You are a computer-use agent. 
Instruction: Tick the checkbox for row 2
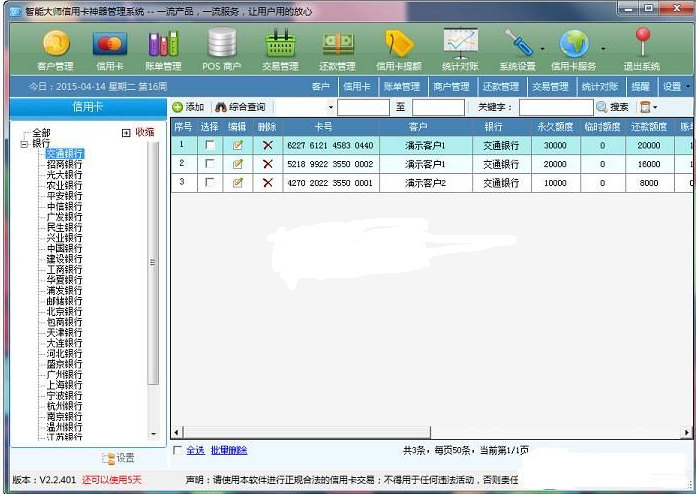click(x=210, y=163)
